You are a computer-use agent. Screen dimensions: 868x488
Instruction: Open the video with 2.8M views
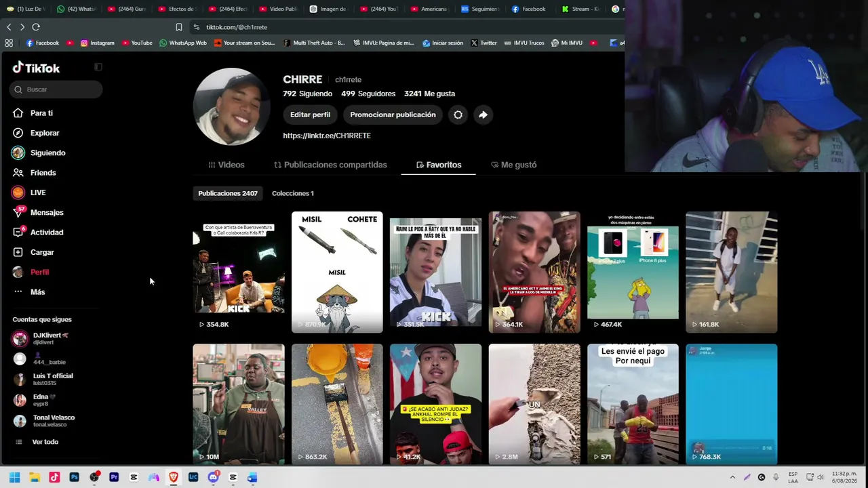click(x=534, y=404)
